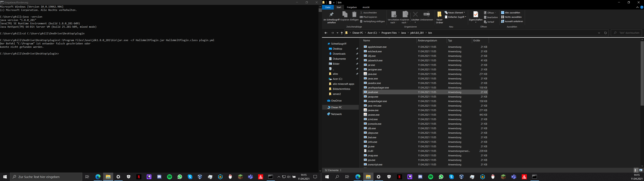644x181 pixels.
Task: Open Spotify from the taskbar
Action: pos(170,177)
